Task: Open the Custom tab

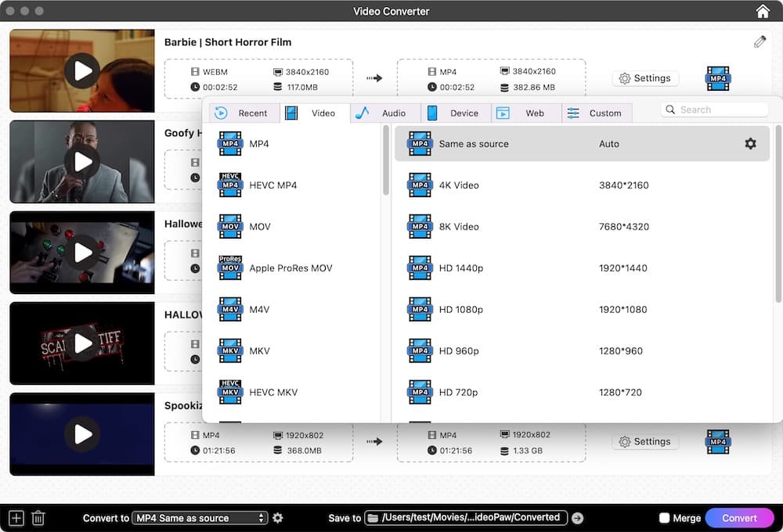Action: pos(597,113)
